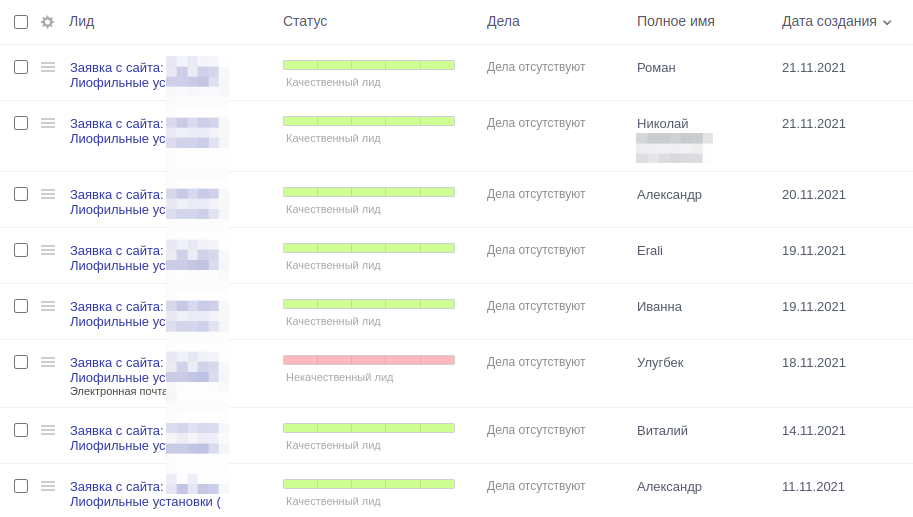Open the hamburger menu for Иванна's lead

pos(48,306)
